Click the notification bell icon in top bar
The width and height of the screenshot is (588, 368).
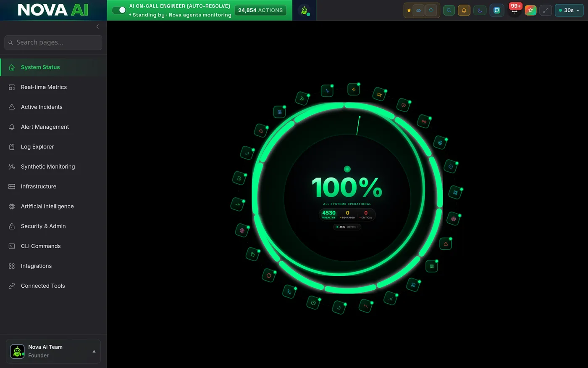coord(464,11)
